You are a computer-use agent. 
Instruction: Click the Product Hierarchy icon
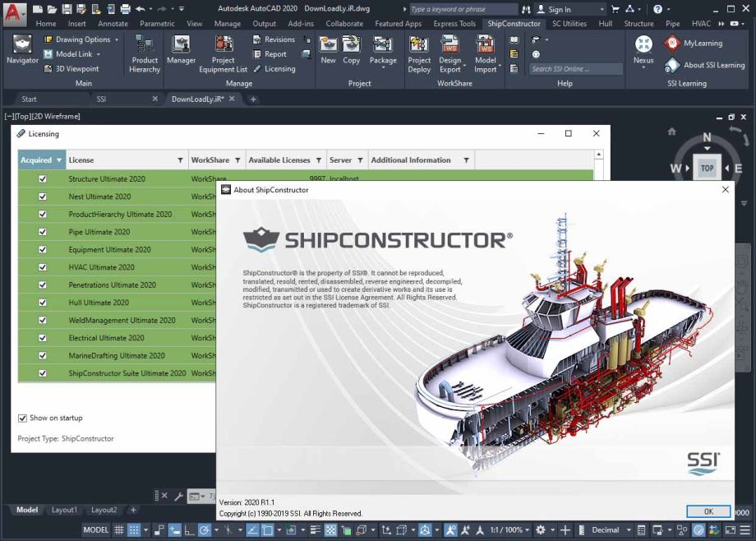pyautogui.click(x=145, y=53)
